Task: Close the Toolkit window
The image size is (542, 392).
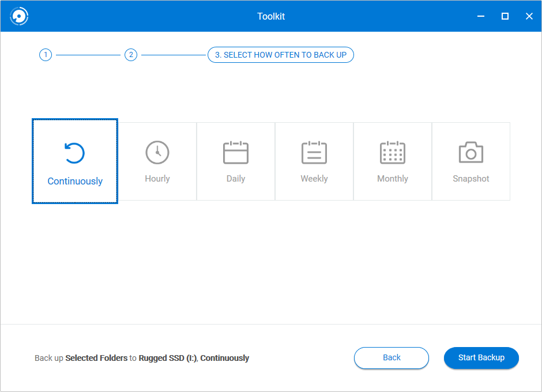Action: tap(529, 16)
